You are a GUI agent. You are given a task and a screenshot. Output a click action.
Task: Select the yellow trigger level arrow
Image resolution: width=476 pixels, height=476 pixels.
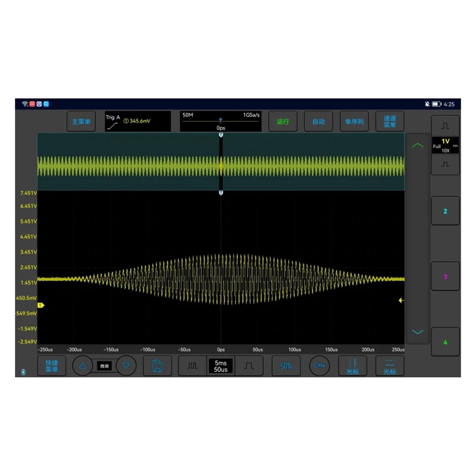click(401, 300)
